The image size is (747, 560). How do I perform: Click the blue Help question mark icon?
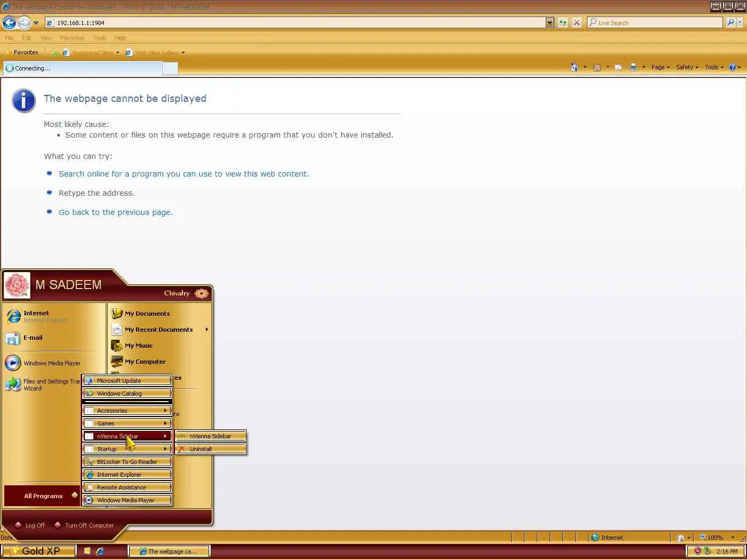(733, 67)
